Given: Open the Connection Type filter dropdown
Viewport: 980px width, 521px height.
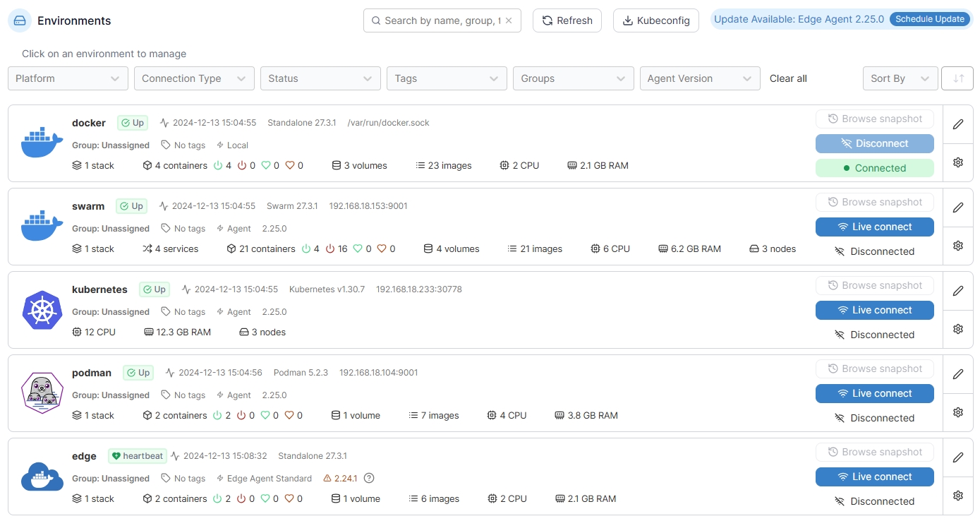Looking at the screenshot, I should pos(194,78).
